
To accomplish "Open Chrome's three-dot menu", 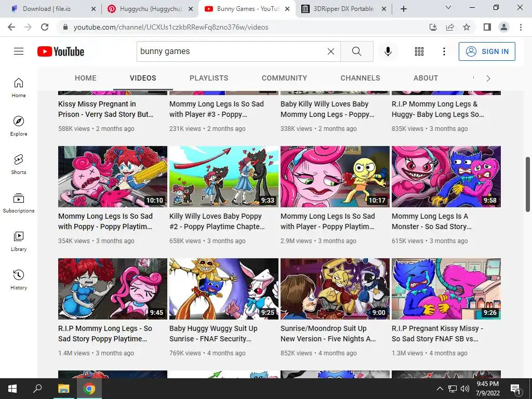I will (521, 27).
